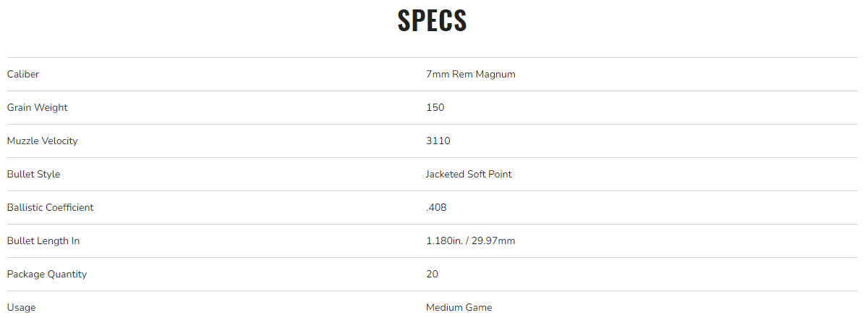868x318 pixels.
Task: Select the 1.180in. bullet length figure
Action: (445, 240)
